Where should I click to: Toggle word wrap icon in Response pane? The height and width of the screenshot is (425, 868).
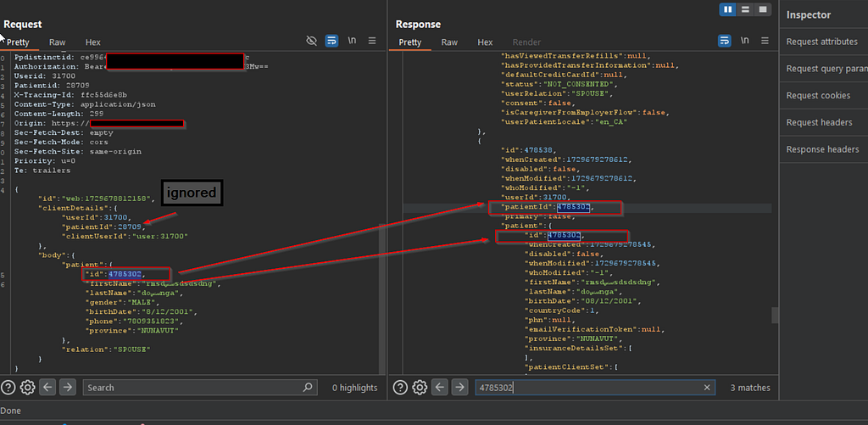point(725,41)
